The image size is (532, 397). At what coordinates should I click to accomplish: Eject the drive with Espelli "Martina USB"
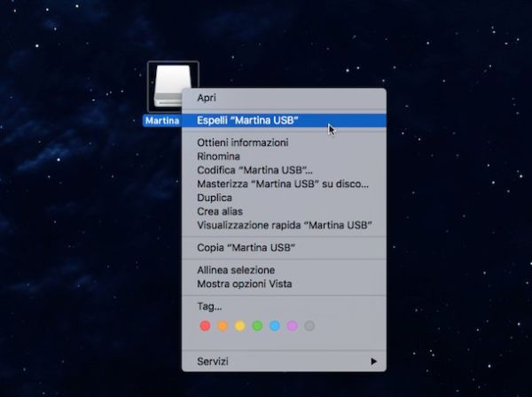[x=284, y=121]
